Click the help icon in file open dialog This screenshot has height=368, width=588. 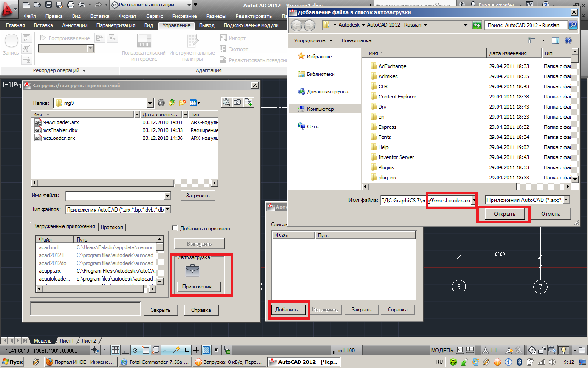pyautogui.click(x=568, y=40)
